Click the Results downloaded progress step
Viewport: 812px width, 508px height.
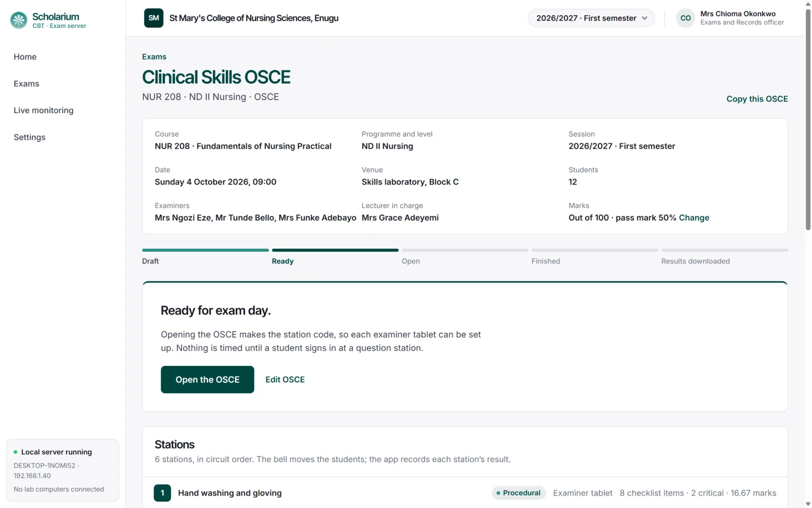[x=725, y=257]
